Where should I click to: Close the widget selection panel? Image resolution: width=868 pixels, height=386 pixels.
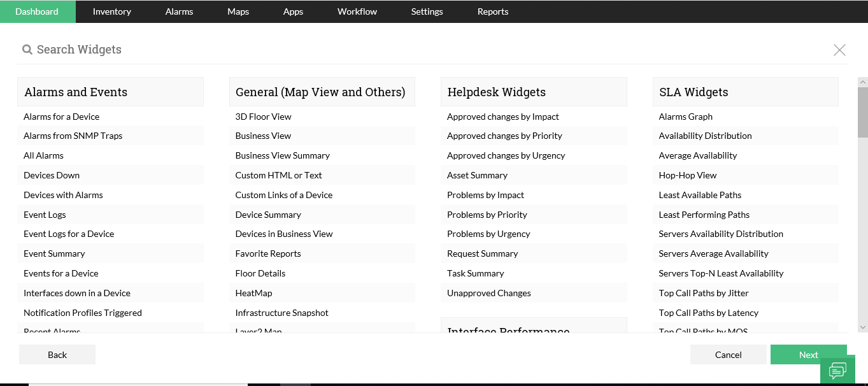pos(839,50)
